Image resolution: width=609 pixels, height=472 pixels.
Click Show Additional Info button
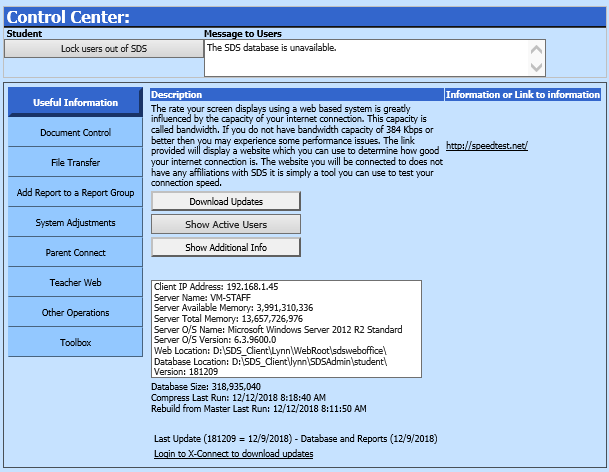tap(225, 247)
